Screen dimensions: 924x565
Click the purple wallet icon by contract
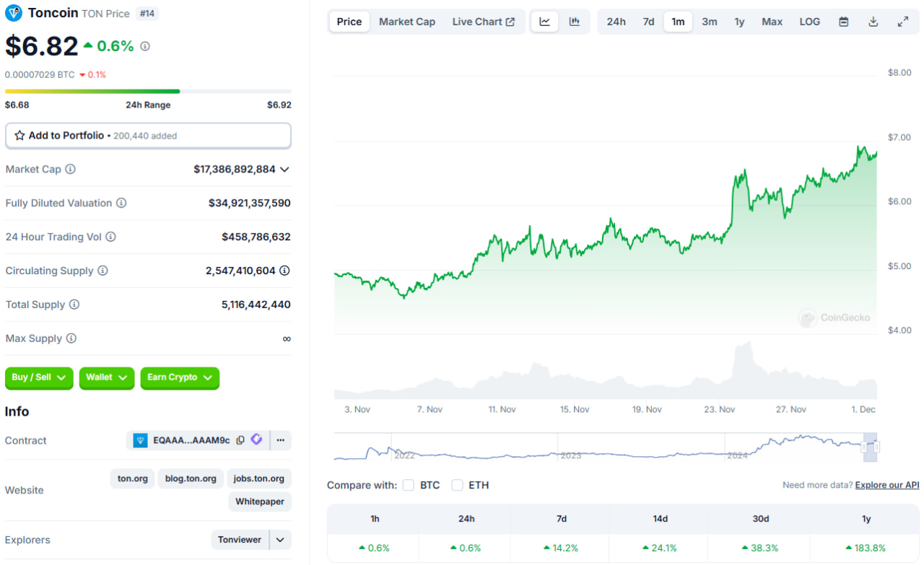[256, 439]
